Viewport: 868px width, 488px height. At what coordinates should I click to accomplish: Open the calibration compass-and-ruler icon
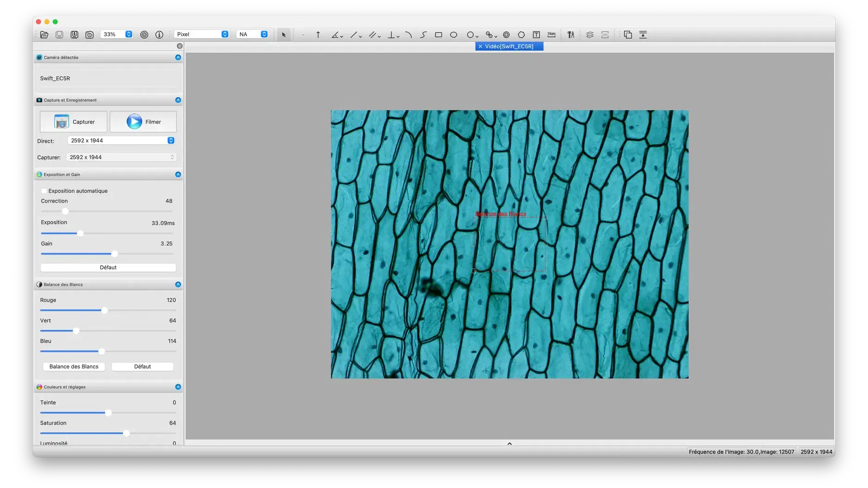coord(571,35)
